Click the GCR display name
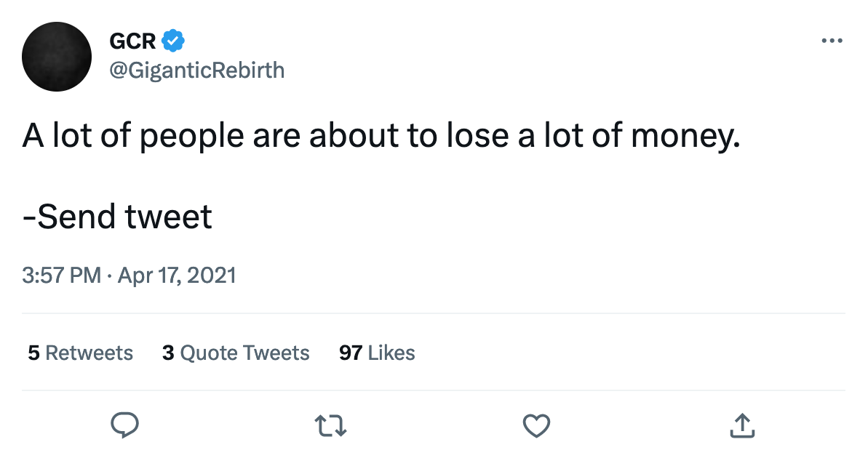This screenshot has width=868, height=458. point(132,41)
